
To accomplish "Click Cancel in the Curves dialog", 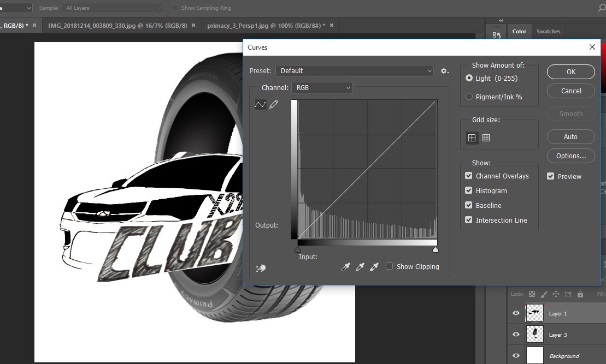I will (571, 91).
